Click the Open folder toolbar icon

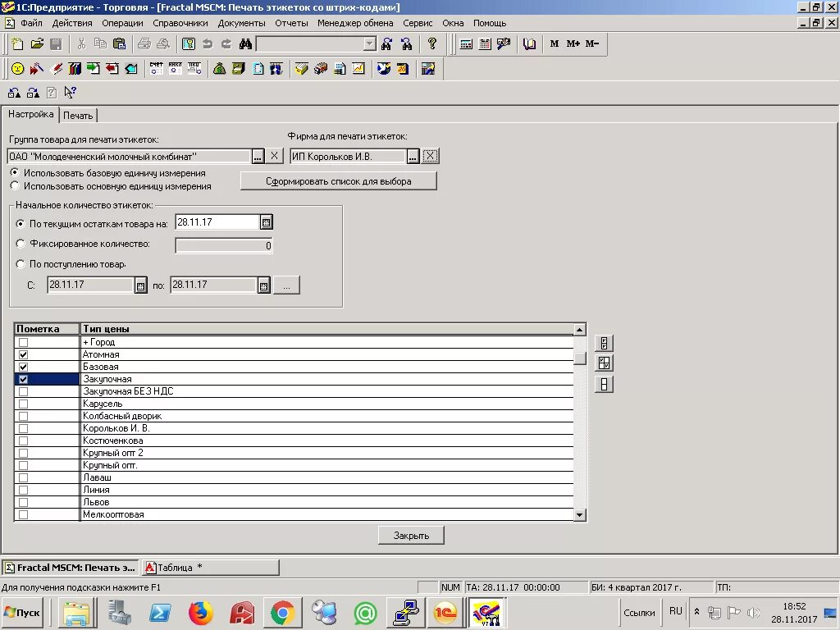point(37,44)
